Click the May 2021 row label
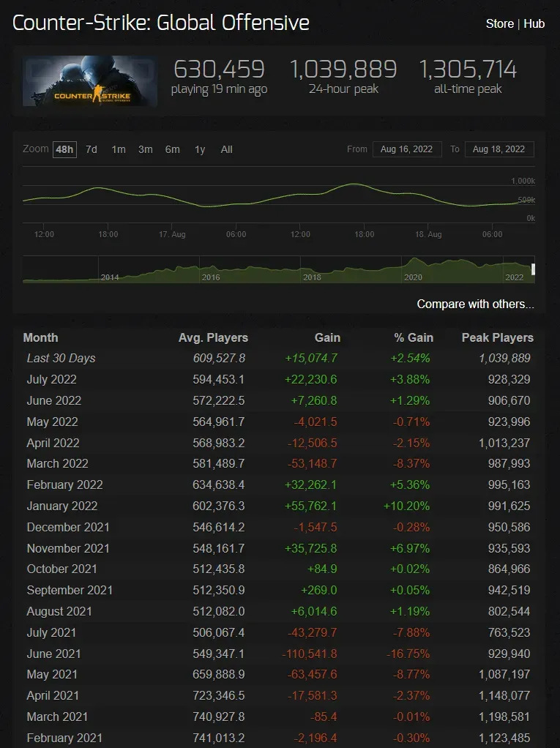This screenshot has width=560, height=748. (x=52, y=674)
